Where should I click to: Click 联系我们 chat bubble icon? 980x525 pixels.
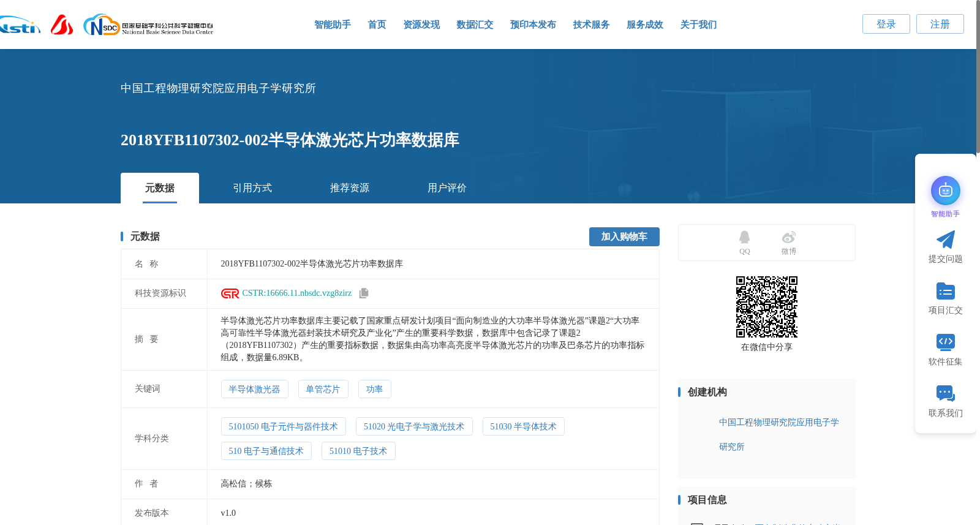coord(946,393)
